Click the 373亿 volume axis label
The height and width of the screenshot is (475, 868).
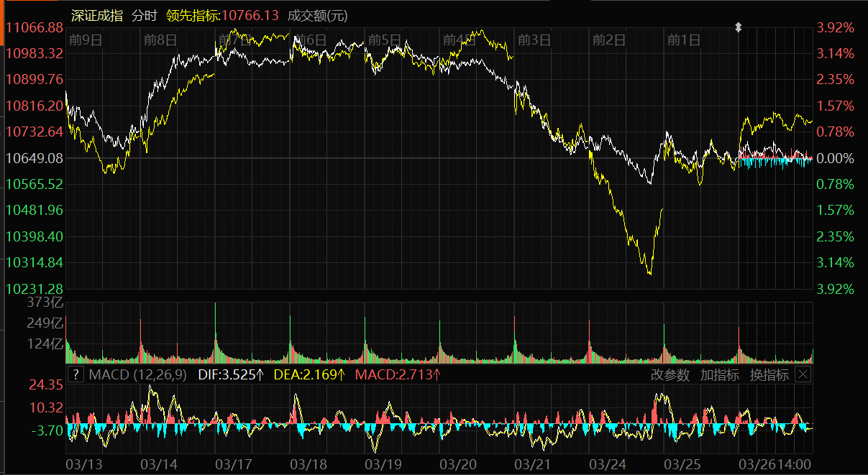(x=45, y=303)
